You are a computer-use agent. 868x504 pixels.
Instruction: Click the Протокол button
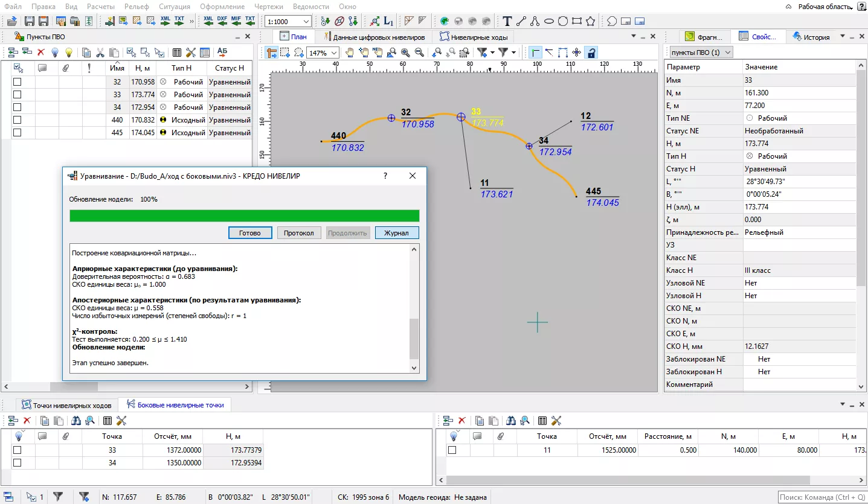[298, 233]
